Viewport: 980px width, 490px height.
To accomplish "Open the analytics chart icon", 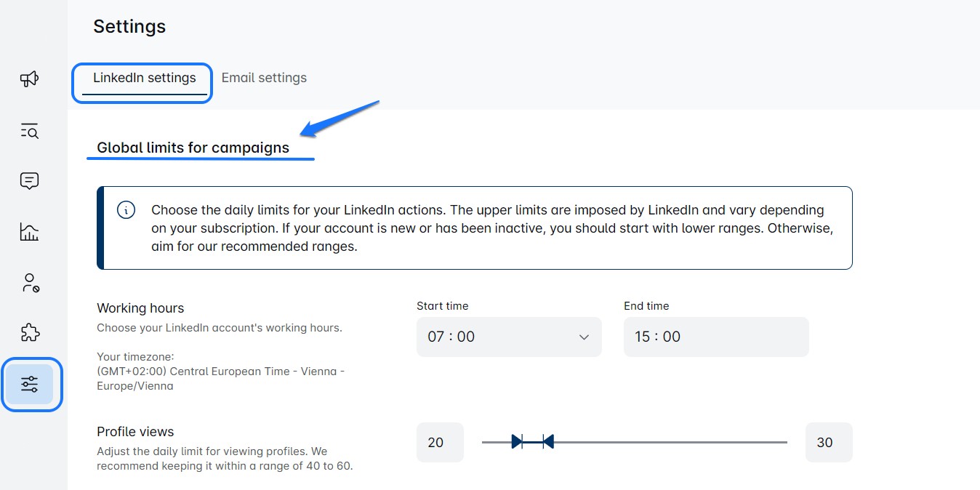I will click(x=29, y=232).
